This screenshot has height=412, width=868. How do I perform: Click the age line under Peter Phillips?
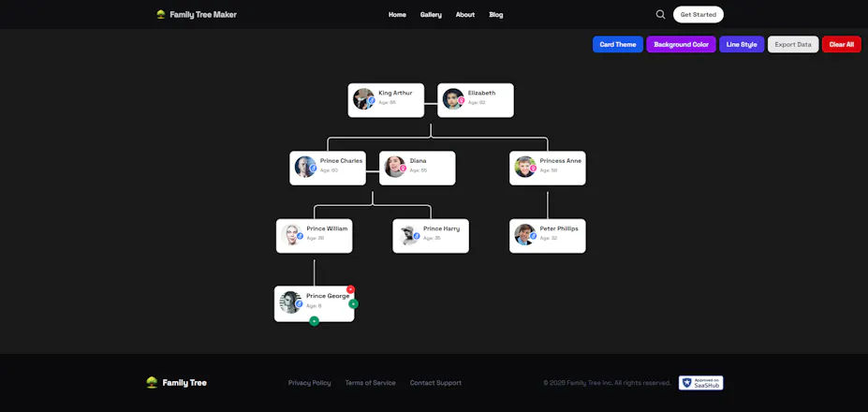pos(549,238)
